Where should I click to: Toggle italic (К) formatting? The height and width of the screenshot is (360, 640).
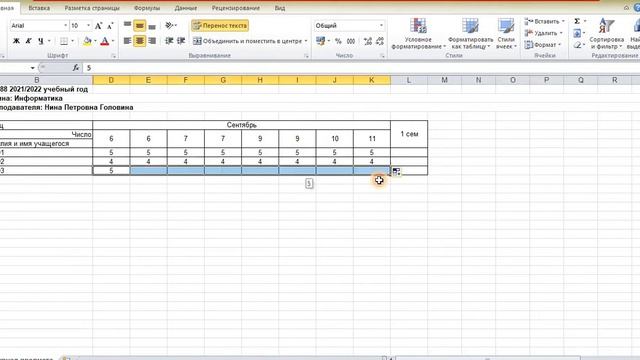point(28,41)
